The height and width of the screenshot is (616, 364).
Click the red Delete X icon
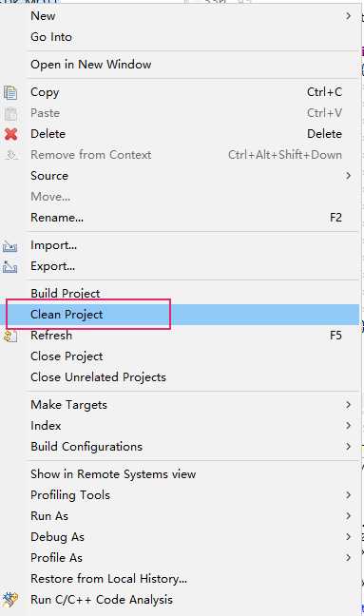(11, 134)
